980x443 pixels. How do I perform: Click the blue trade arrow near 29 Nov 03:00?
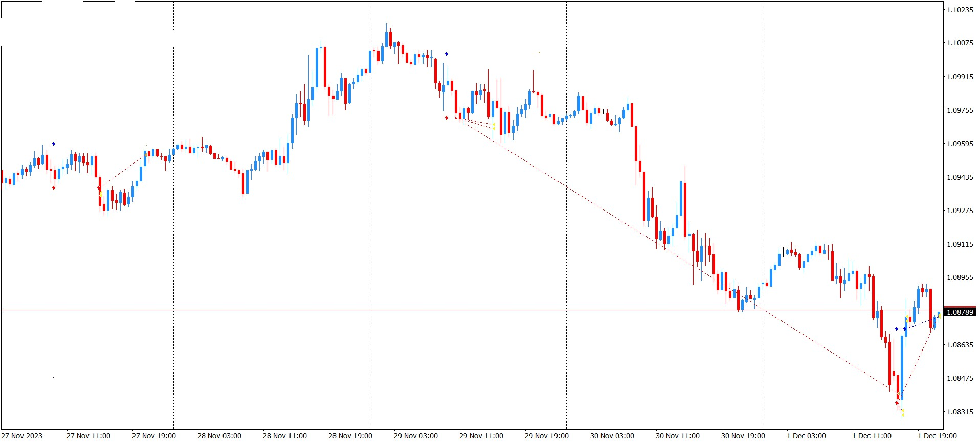[x=446, y=54]
